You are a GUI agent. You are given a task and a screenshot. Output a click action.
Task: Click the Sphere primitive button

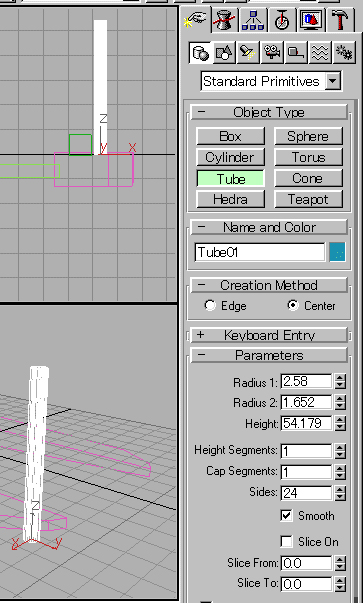[x=308, y=136]
